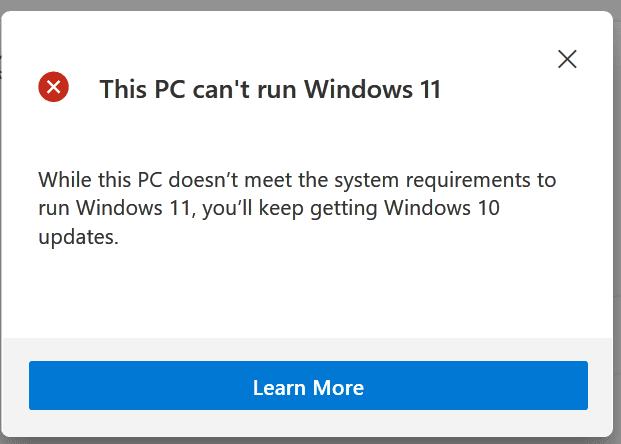
Task: Click the word "updates." on the last line
Action: coord(85,239)
